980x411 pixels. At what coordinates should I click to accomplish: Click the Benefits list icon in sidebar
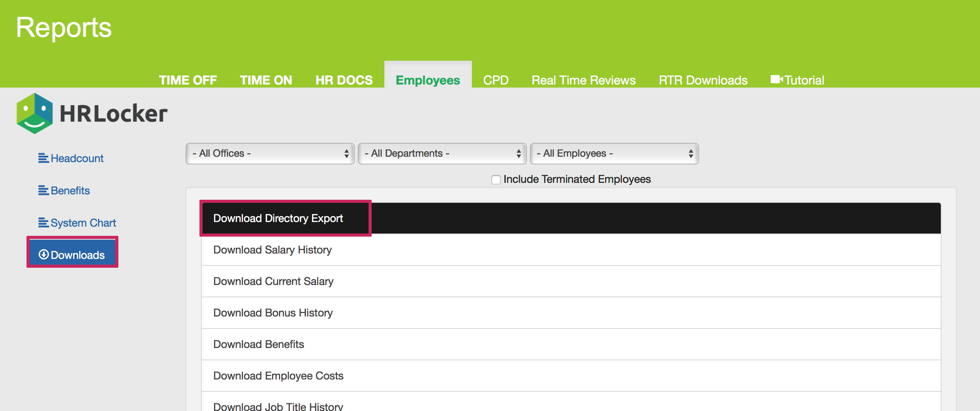tap(43, 191)
